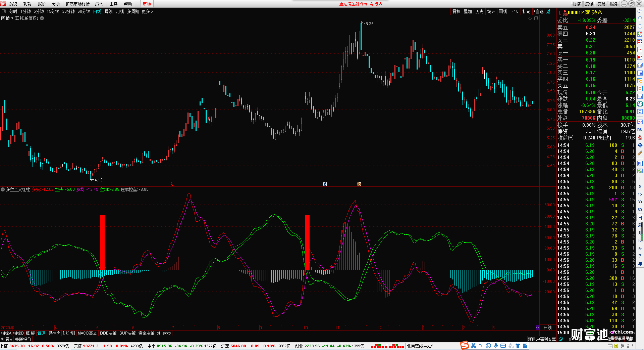Open the 画线 drawing tools dropdown

tap(503, 11)
